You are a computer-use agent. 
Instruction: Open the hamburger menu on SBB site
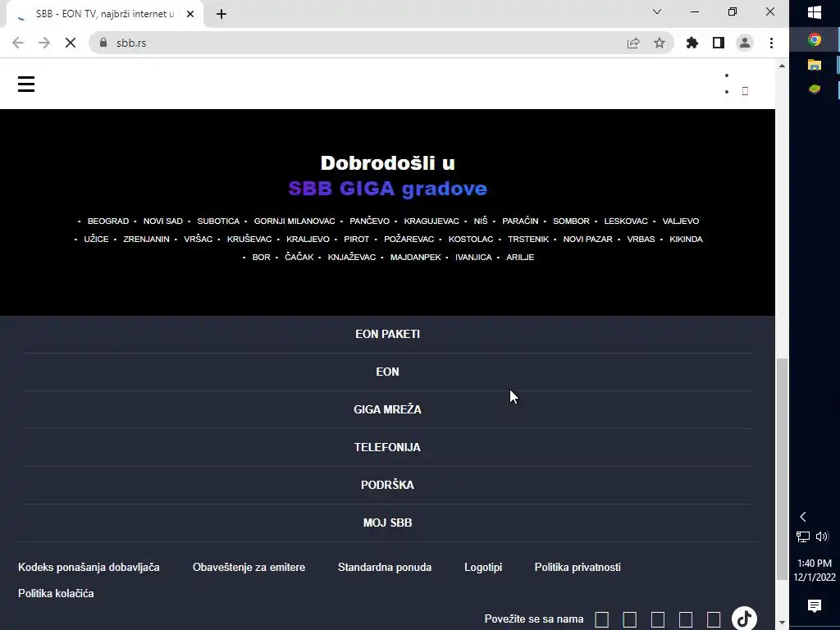pyautogui.click(x=25, y=84)
